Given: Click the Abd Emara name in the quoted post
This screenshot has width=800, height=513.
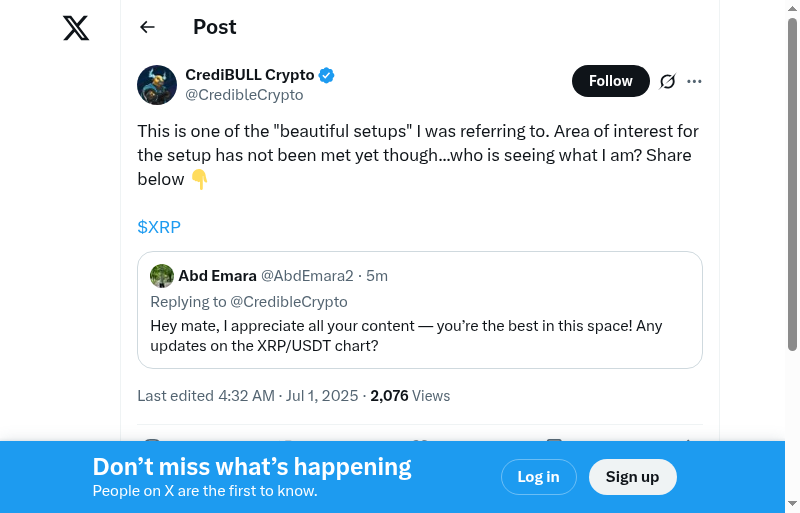Looking at the screenshot, I should 217,276.
